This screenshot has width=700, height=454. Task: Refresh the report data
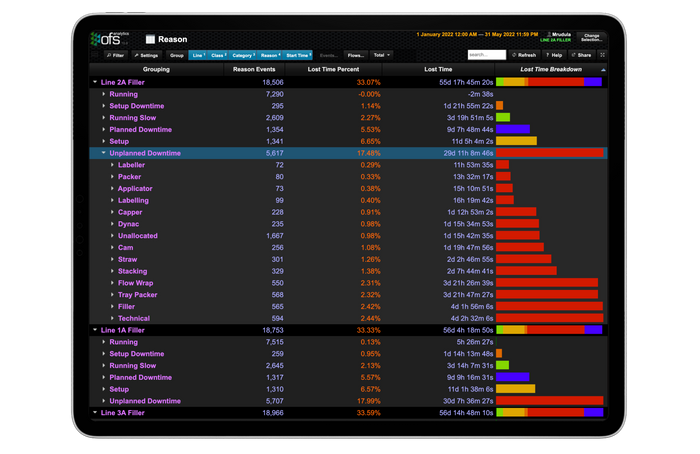coord(525,55)
